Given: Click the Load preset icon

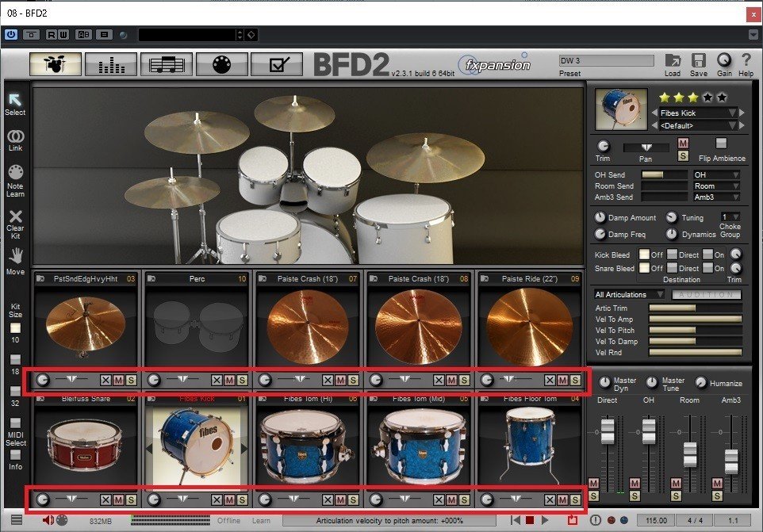Looking at the screenshot, I should coord(673,61).
